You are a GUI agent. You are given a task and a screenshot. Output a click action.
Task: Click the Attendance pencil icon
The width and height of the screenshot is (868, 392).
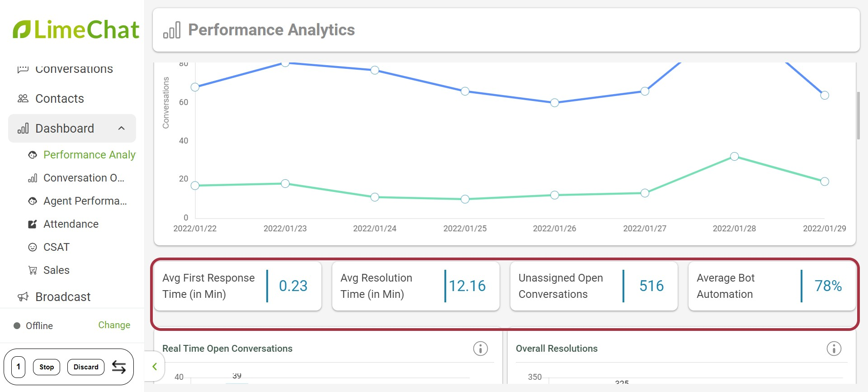[33, 224]
